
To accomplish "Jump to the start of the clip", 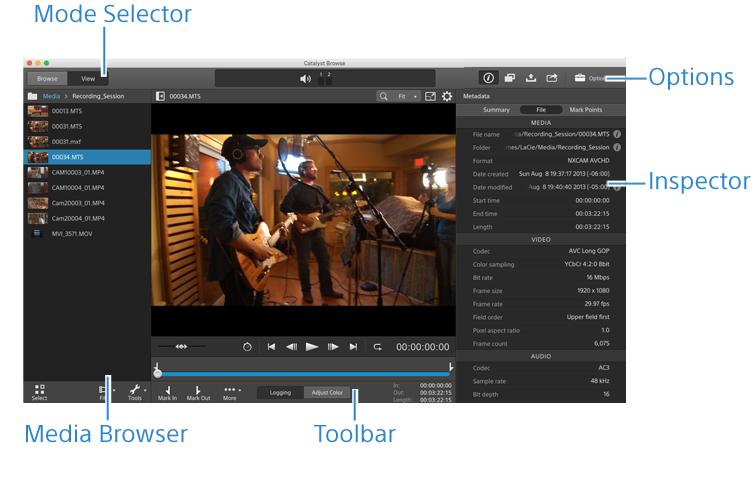I will click(271, 347).
